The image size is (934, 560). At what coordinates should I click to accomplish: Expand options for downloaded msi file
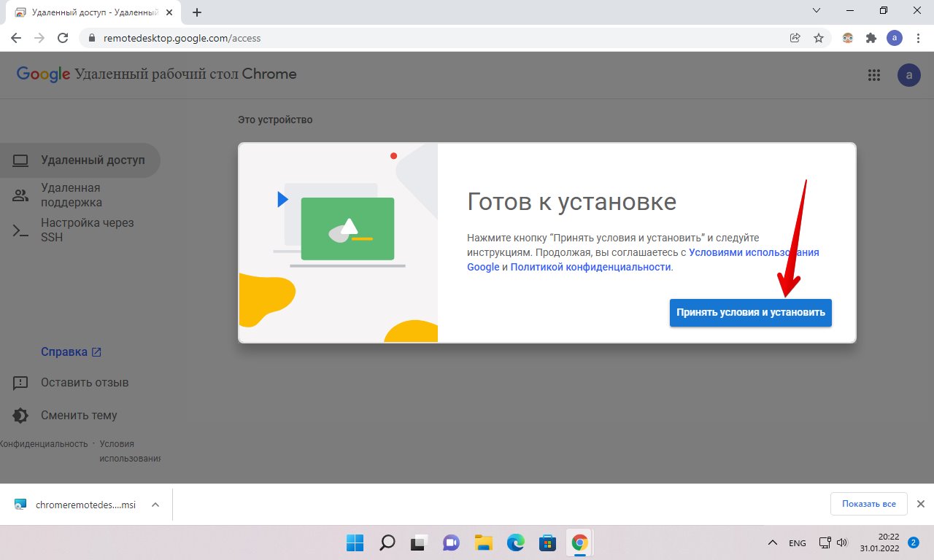(x=155, y=504)
